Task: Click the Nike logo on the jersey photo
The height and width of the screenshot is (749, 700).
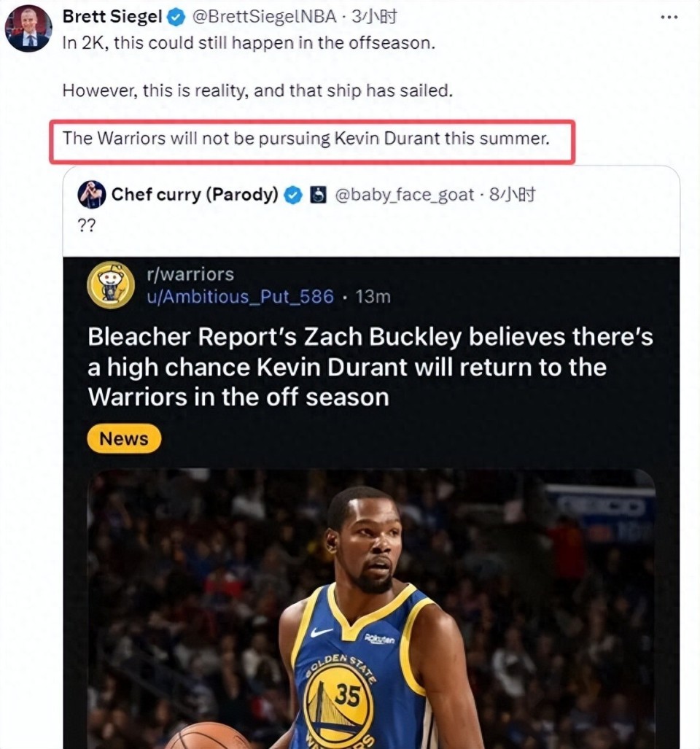Action: (x=321, y=633)
